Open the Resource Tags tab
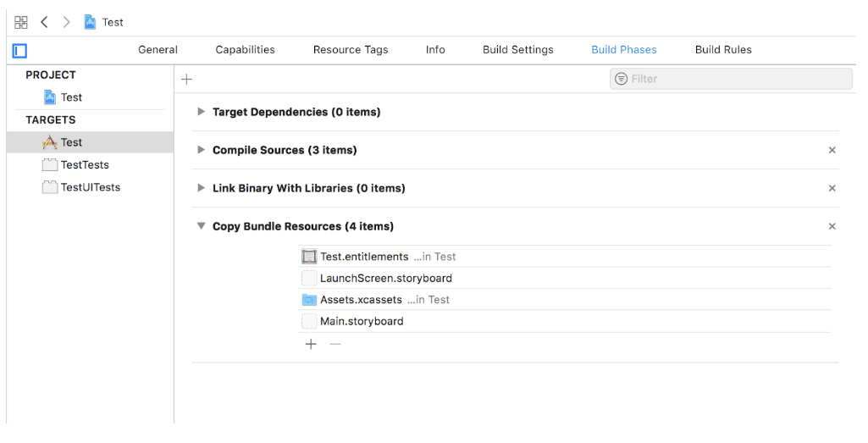 [x=351, y=50]
